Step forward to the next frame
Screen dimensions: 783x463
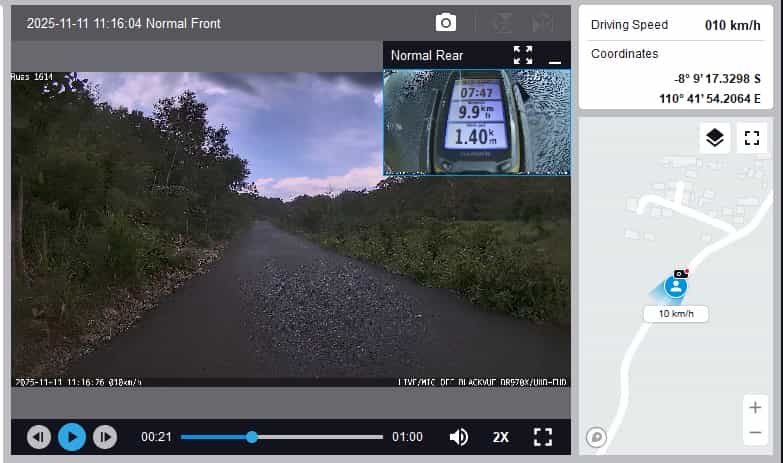[x=104, y=437]
